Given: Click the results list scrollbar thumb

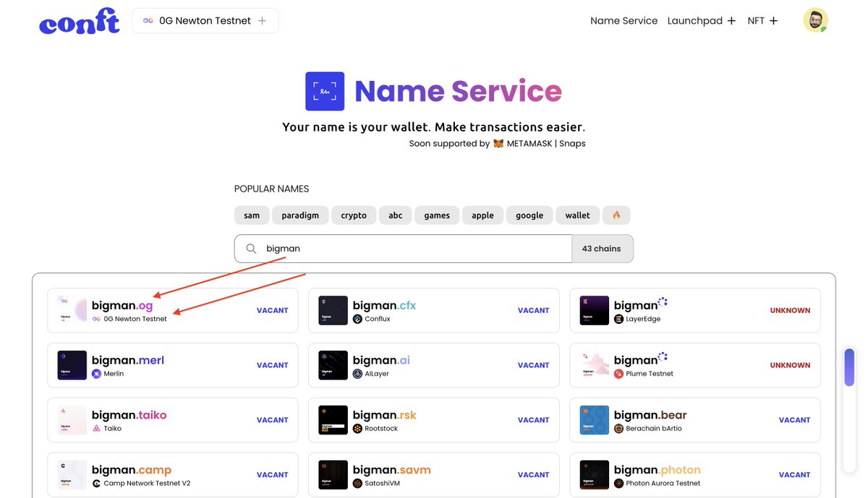Looking at the screenshot, I should click(x=849, y=367).
